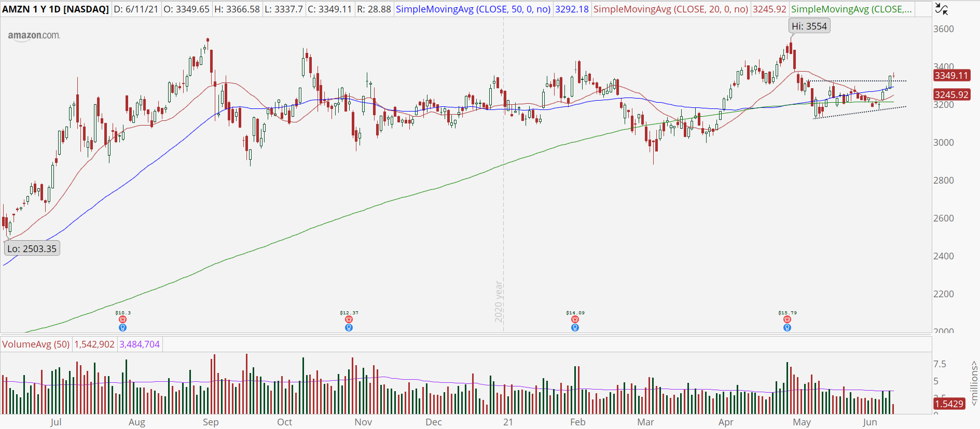Select the AMZN 1 Y 1D [NASDAQ] symbol title
This screenshot has width=980, height=429.
56,9
